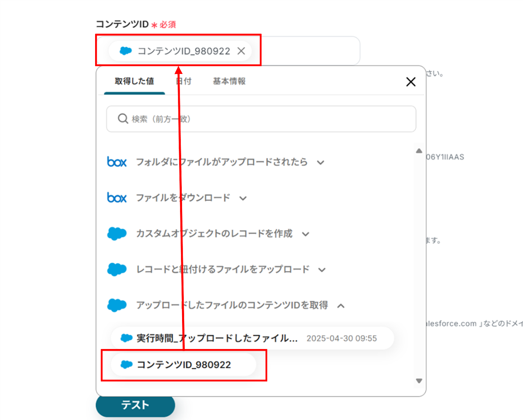The width and height of the screenshot is (523, 420).
Task: Click Salesforce cloud icon in コンテンツID field chip
Action: [x=126, y=51]
